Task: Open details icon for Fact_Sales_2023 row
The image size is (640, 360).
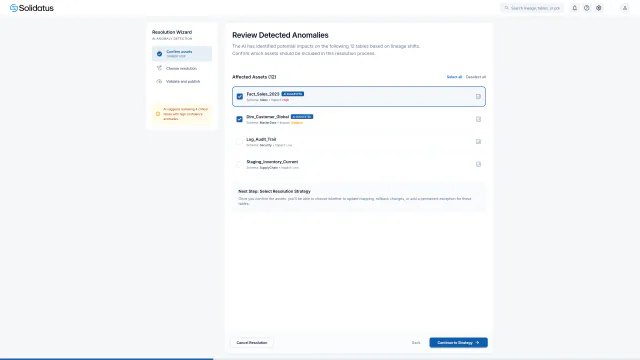Action: point(478,97)
